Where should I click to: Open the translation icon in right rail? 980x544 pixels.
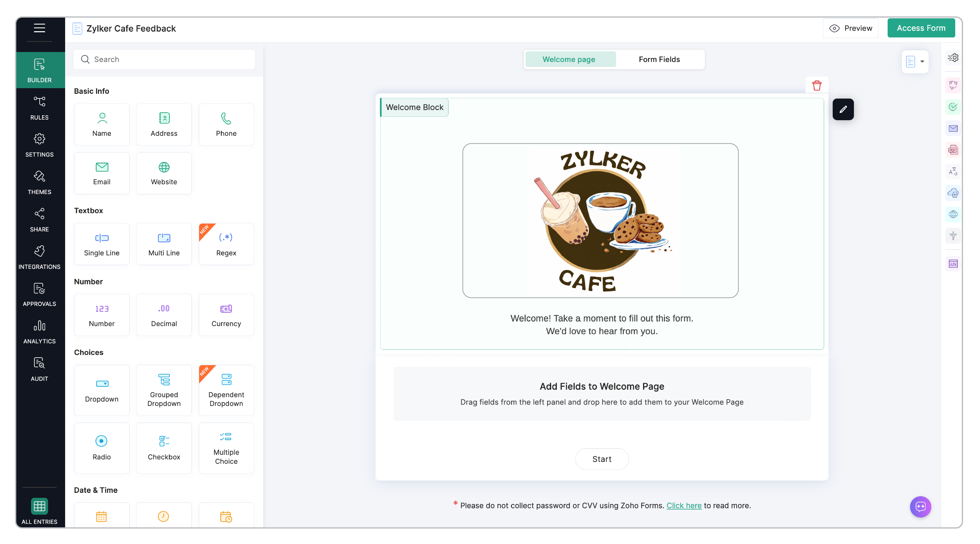coord(953,171)
